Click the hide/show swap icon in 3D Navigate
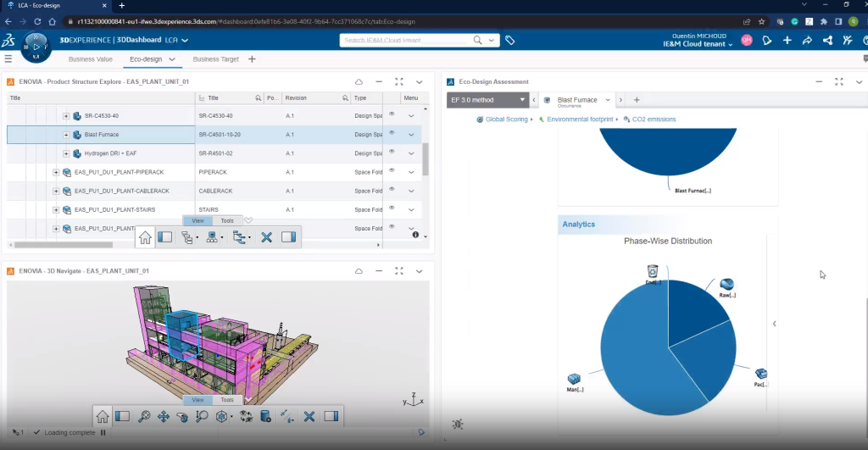Screen dimensions: 868x450 pyautogui.click(x=246, y=417)
